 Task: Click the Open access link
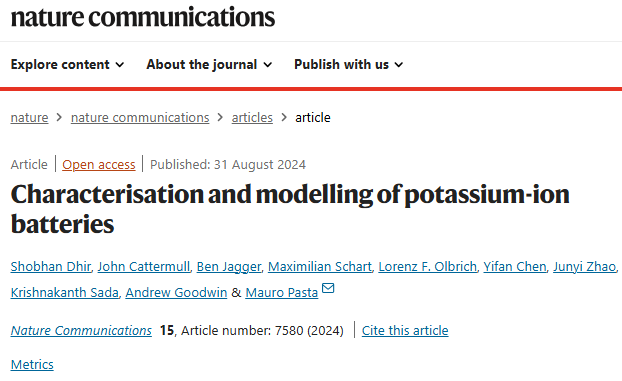[x=99, y=164]
